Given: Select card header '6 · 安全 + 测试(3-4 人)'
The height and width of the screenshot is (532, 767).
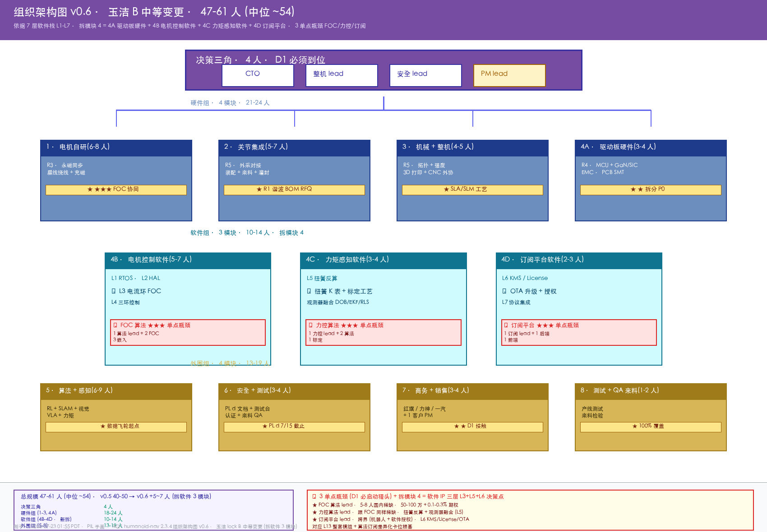Looking at the screenshot, I should [294, 391].
